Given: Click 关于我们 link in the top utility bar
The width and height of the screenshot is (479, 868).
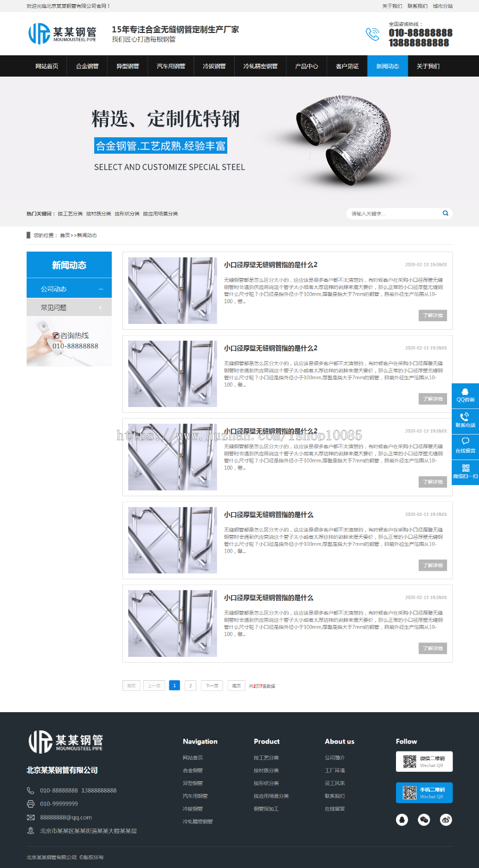Looking at the screenshot, I should point(392,6).
